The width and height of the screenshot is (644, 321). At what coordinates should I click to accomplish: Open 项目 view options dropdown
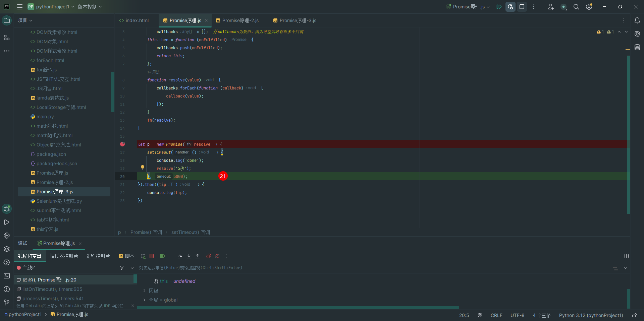tap(25, 20)
